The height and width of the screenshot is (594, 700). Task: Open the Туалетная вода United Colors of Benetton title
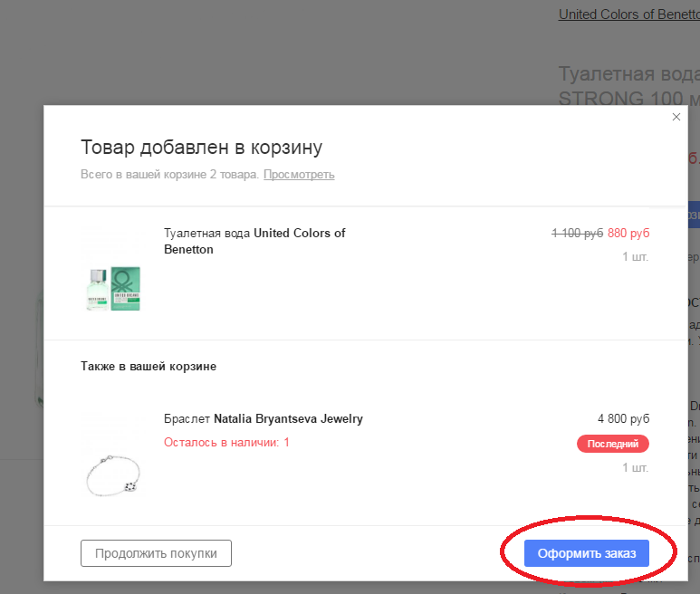[254, 241]
